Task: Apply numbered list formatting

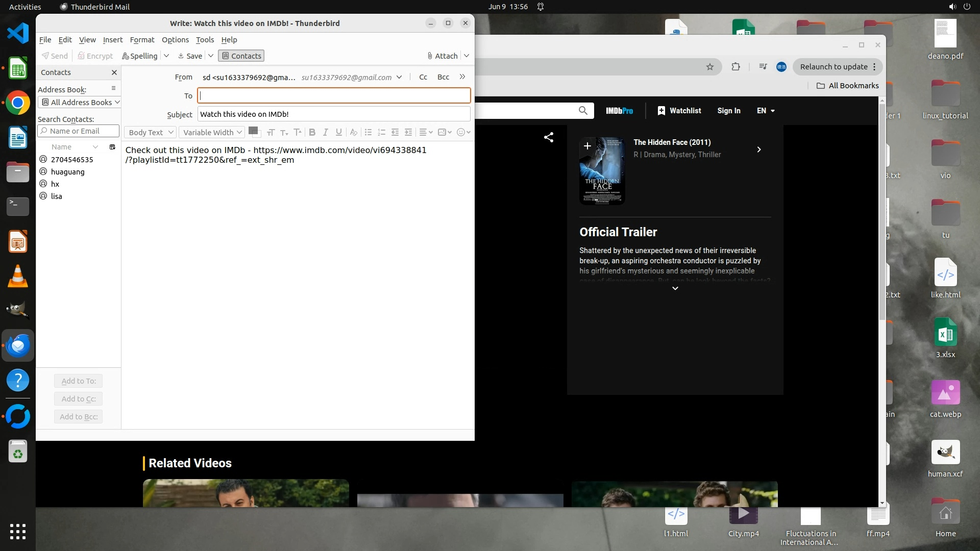Action: click(x=381, y=132)
